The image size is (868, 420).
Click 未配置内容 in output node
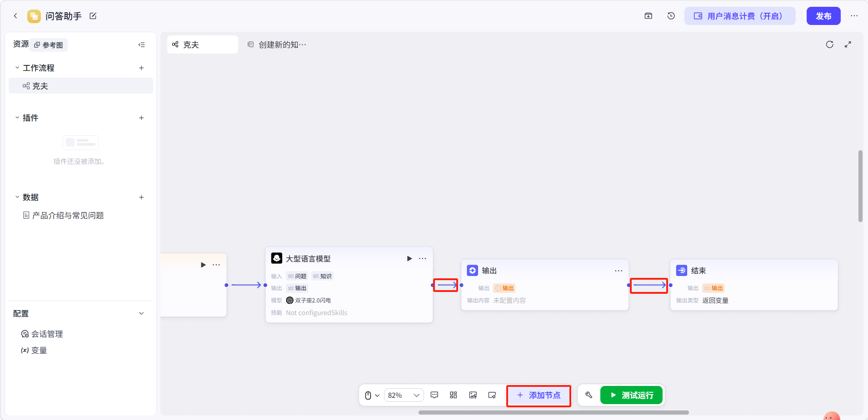(509, 301)
